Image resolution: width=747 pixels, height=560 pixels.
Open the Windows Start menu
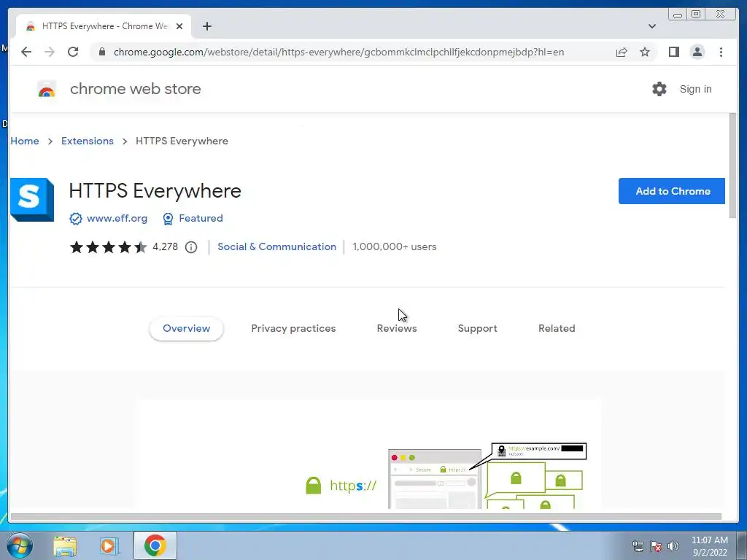tap(20, 545)
